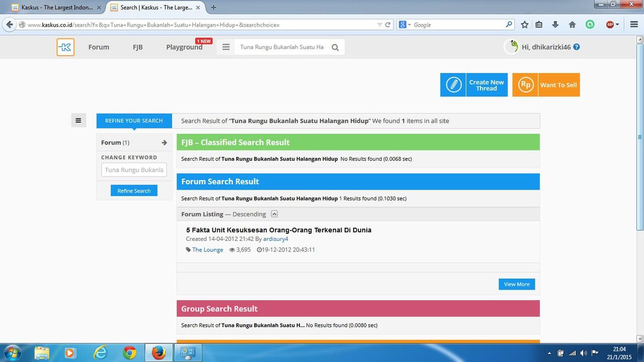Click the sidebar toggle hamburger icon

point(78,120)
